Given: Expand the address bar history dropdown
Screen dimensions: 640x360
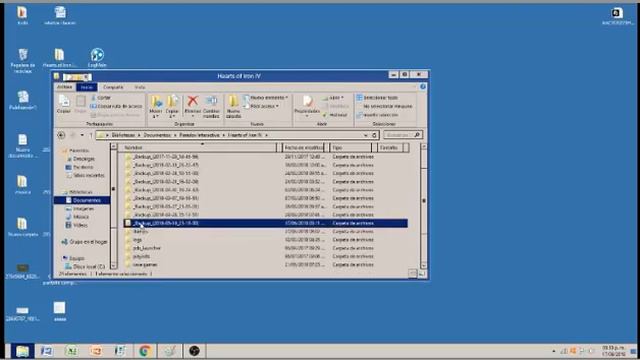Looking at the screenshot, I should (x=366, y=135).
